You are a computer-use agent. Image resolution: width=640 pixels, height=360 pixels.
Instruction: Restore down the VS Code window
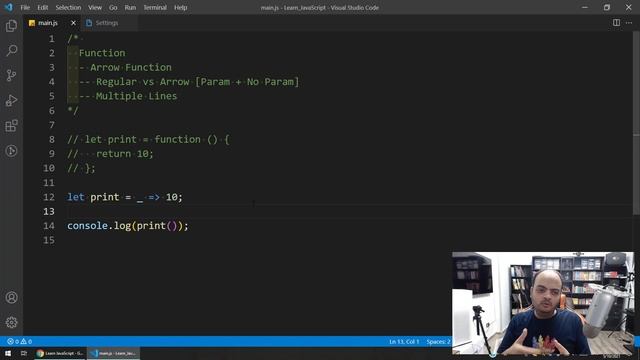(607, 7)
